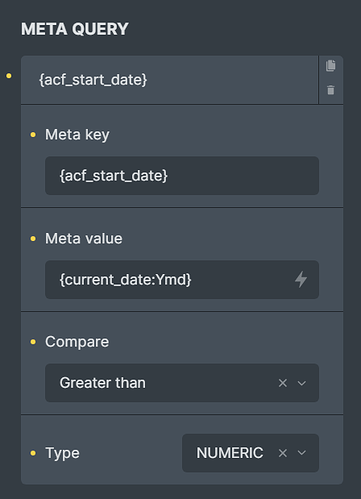361x499 pixels.
Task: Click yellow indicator dot beside Type
Action: pos(33,453)
